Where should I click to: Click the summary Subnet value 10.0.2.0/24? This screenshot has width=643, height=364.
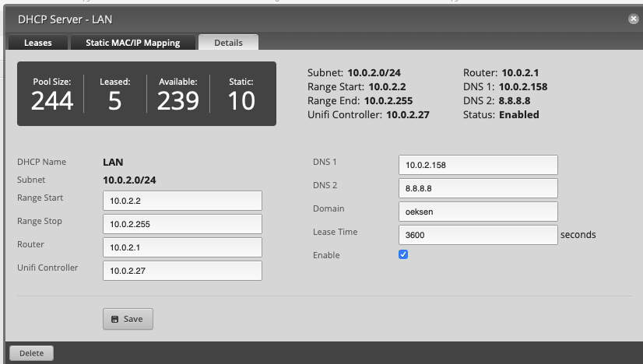pos(374,73)
